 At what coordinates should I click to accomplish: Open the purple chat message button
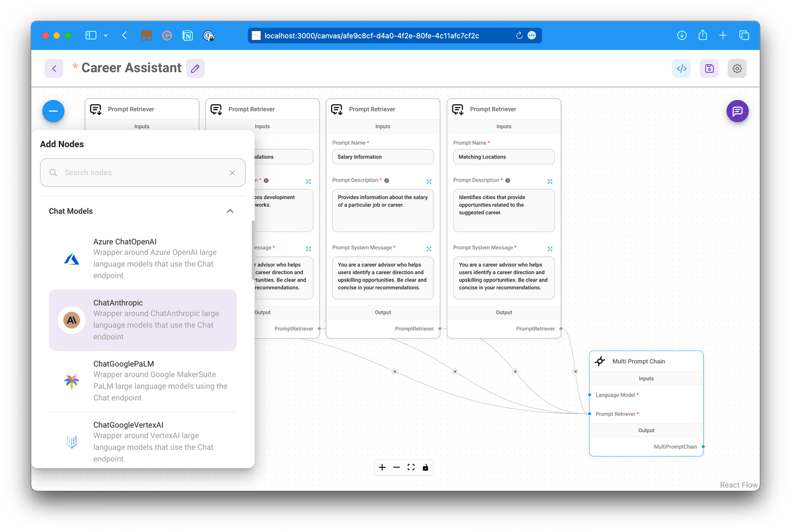737,111
